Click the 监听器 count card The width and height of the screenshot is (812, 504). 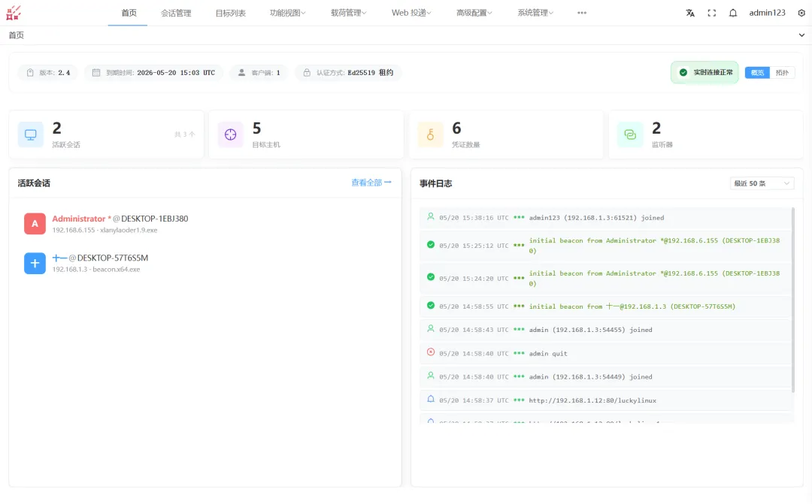click(x=706, y=134)
